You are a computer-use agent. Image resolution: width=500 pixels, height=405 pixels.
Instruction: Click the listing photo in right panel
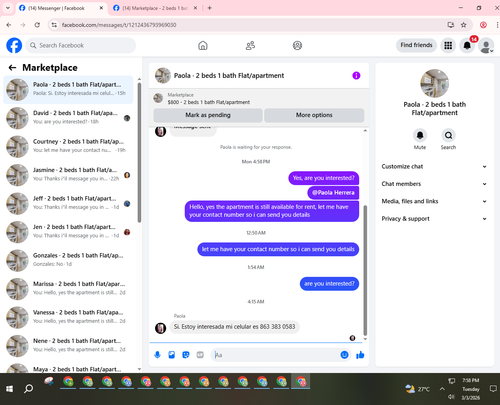click(x=434, y=83)
